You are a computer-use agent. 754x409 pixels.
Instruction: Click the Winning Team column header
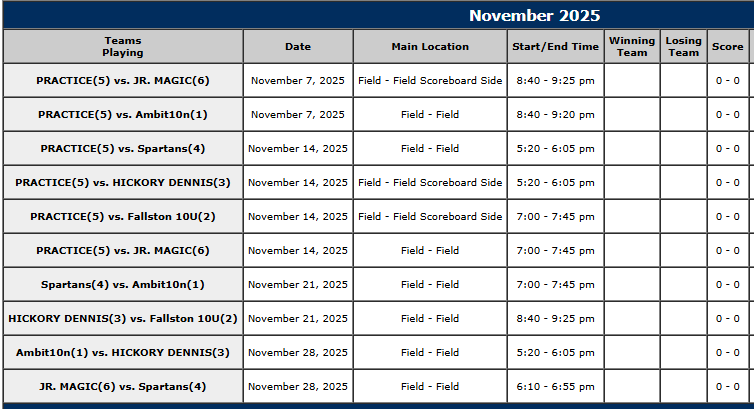[632, 46]
